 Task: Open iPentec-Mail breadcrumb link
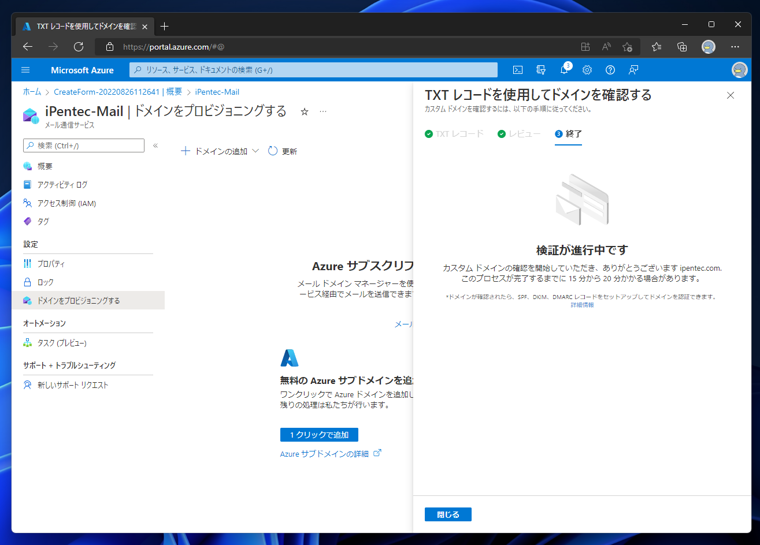coord(217,92)
